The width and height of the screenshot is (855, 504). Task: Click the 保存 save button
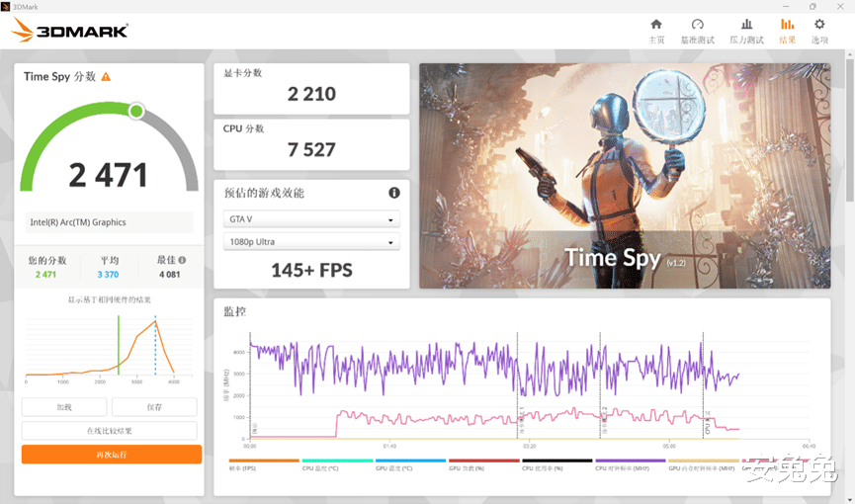pyautogui.click(x=154, y=407)
